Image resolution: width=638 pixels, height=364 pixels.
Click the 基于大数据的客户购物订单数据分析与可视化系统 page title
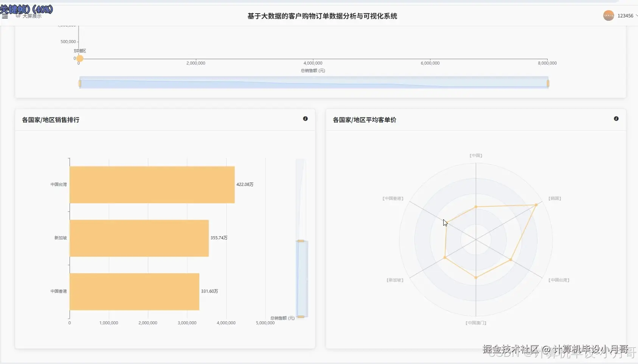pyautogui.click(x=322, y=16)
